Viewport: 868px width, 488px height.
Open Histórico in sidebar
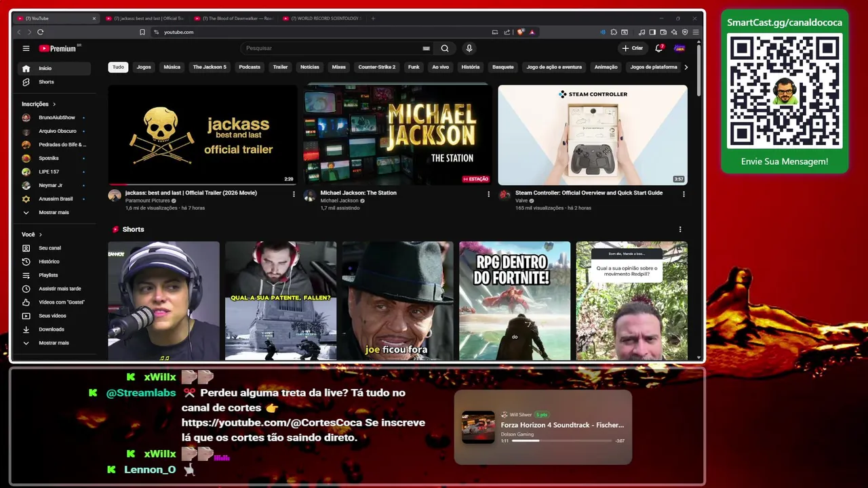[x=54, y=262]
